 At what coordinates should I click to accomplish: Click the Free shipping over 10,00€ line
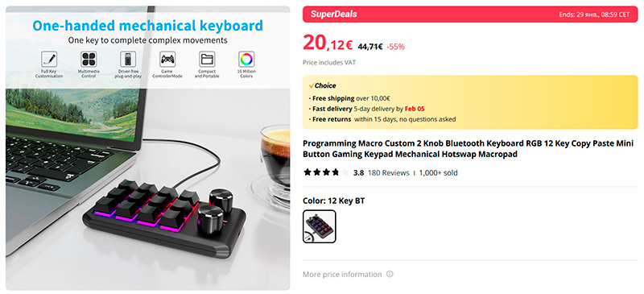point(349,98)
